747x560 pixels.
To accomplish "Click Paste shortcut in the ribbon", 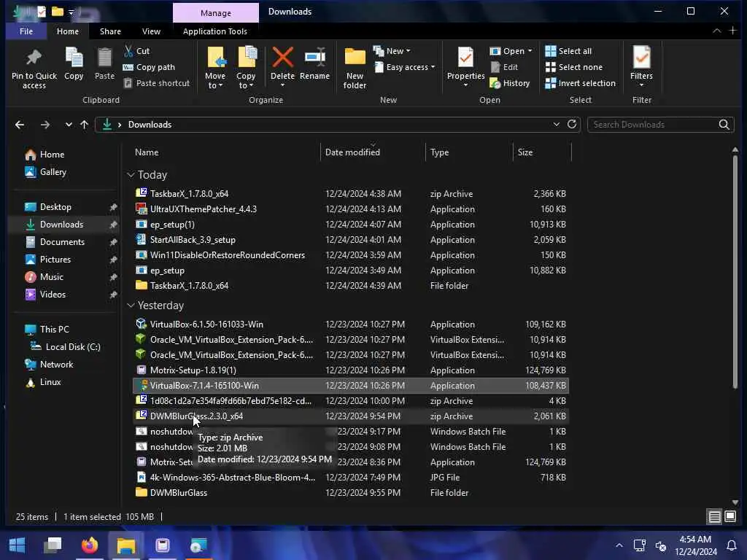I will coord(157,83).
